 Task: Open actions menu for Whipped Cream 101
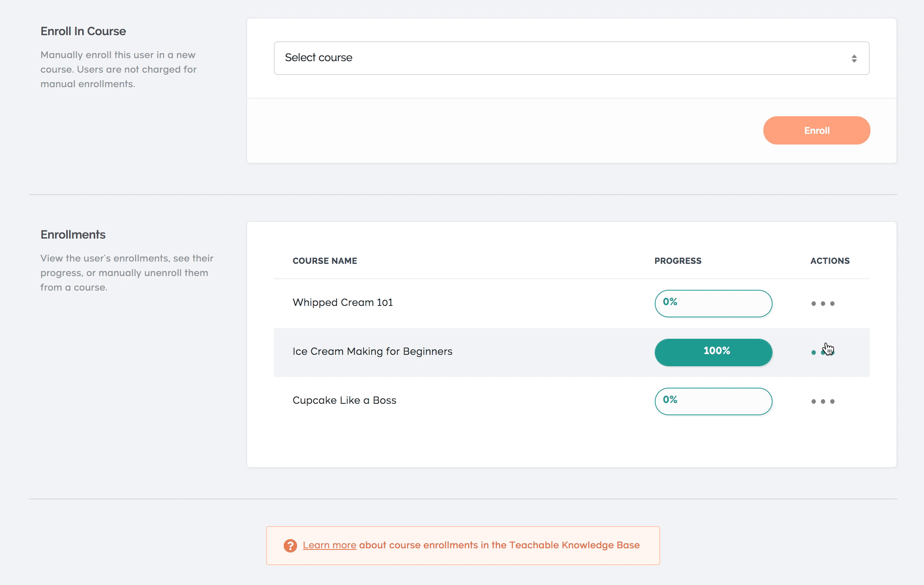tap(823, 304)
